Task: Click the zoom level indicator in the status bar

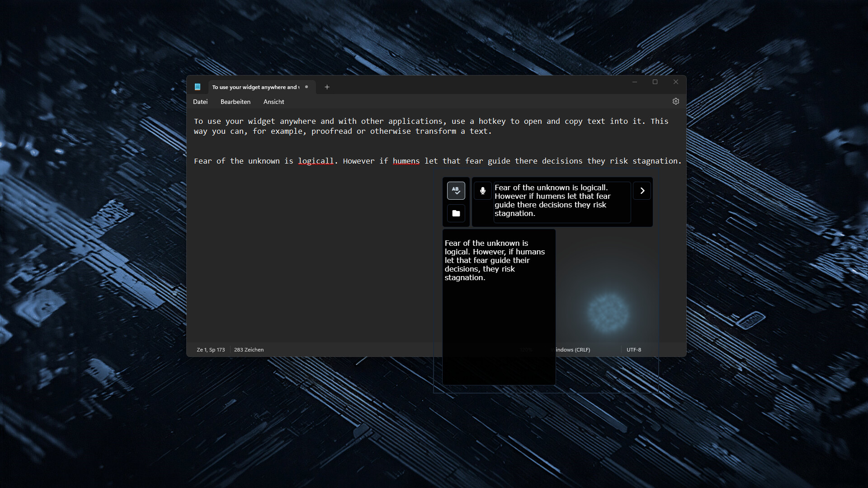Action: point(526,349)
